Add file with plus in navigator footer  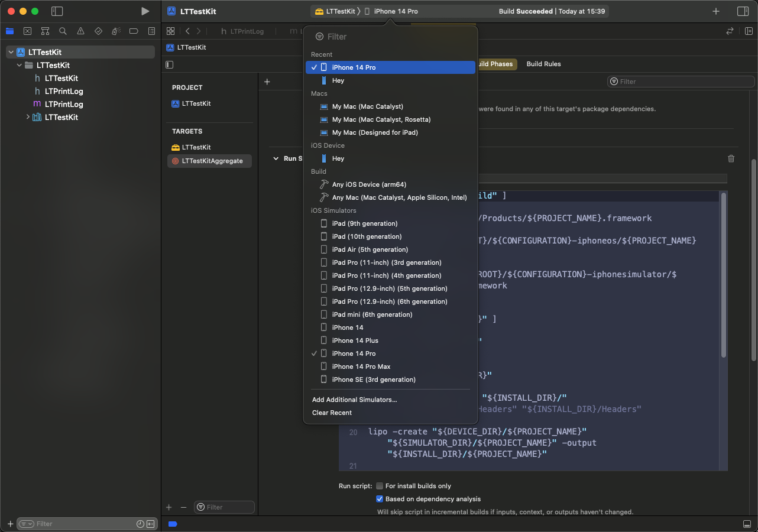pyautogui.click(x=10, y=524)
